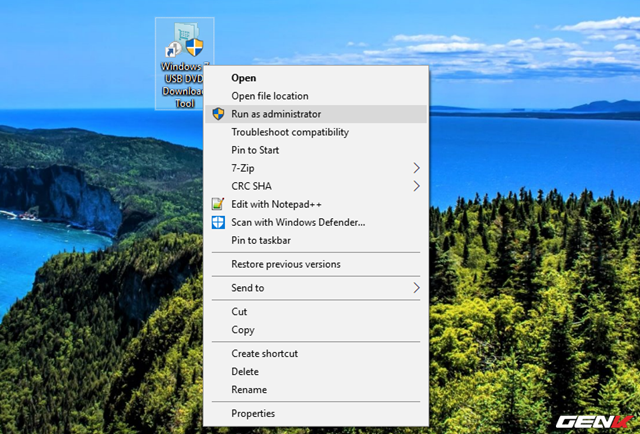Choose the Edit with Notepad++ text
Screen dimensions: 640x434
click(x=276, y=204)
